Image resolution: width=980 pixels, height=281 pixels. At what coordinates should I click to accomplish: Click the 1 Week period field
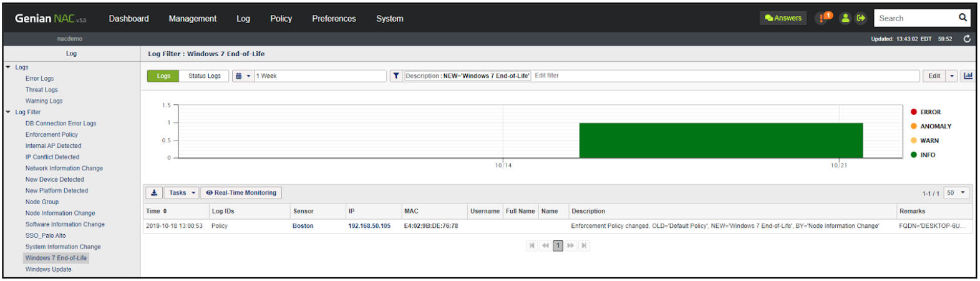pos(320,76)
